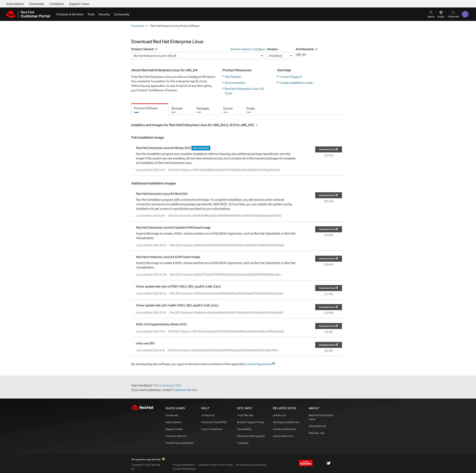
Task: Download the 743 MB KVM Guest Image
Action: coord(329,258)
